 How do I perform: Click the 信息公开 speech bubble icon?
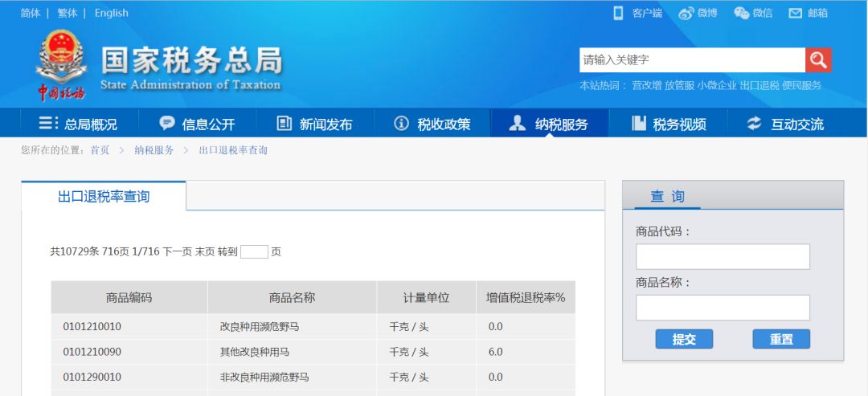pos(166,123)
